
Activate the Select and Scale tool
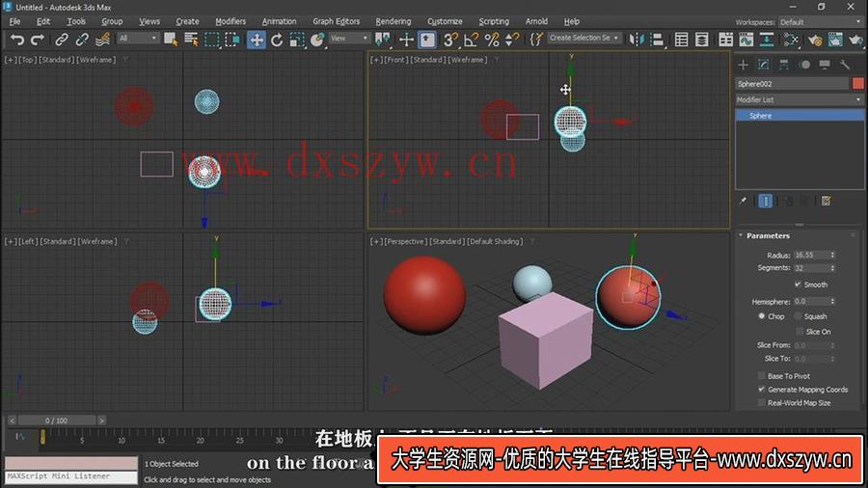click(297, 40)
